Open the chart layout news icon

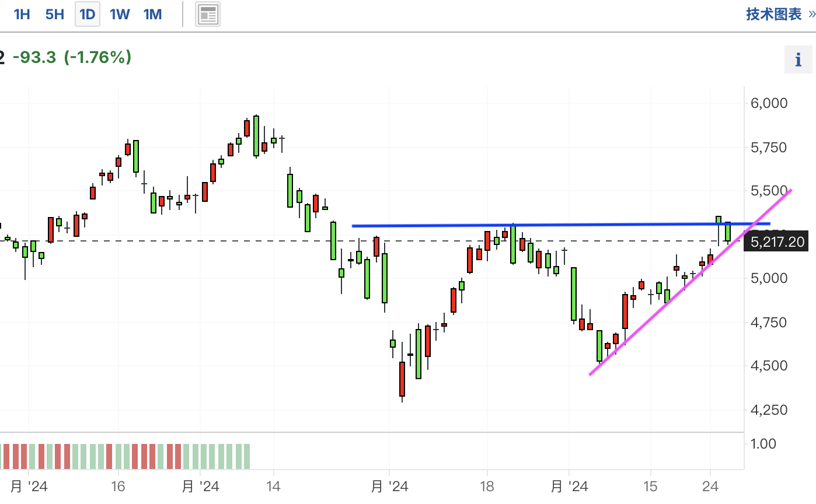208,15
